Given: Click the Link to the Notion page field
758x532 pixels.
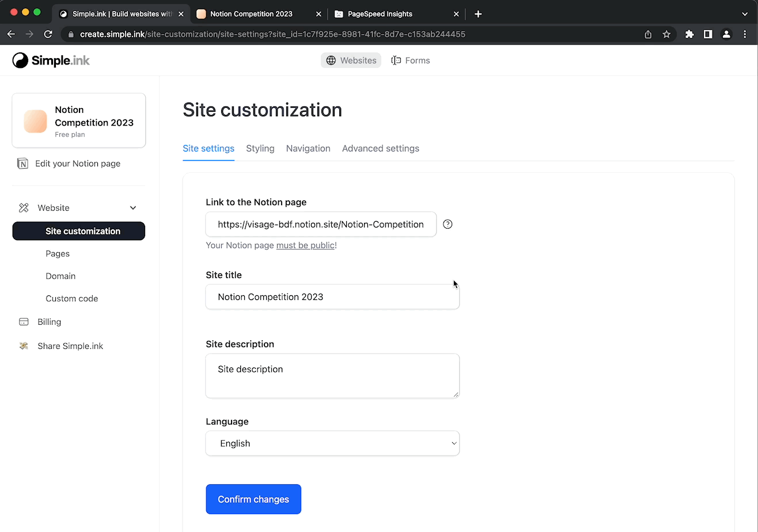Looking at the screenshot, I should [321, 224].
